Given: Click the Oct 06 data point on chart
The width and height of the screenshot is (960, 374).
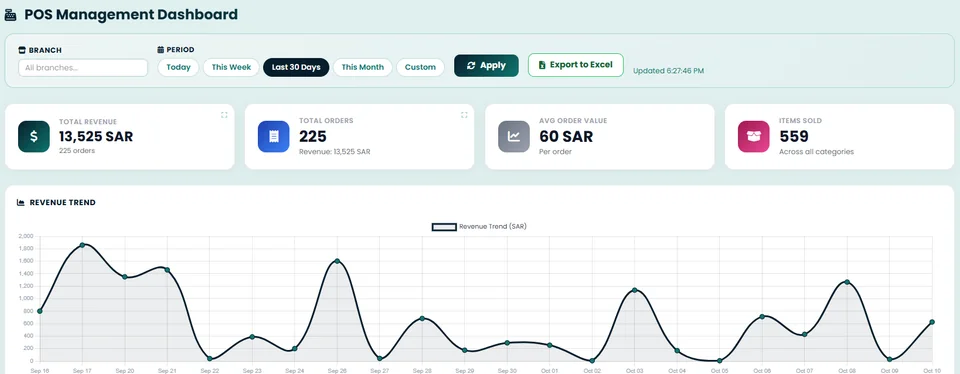Looking at the screenshot, I should 762,316.
